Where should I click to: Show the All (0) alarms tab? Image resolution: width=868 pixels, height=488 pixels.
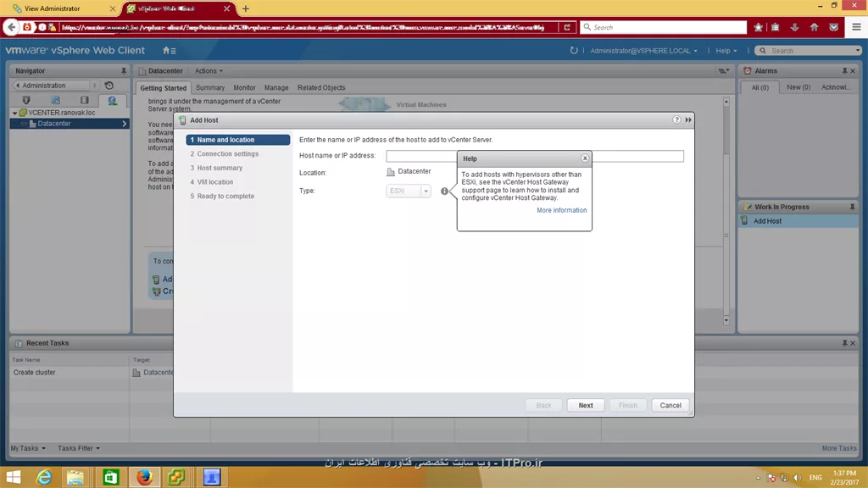(x=759, y=87)
